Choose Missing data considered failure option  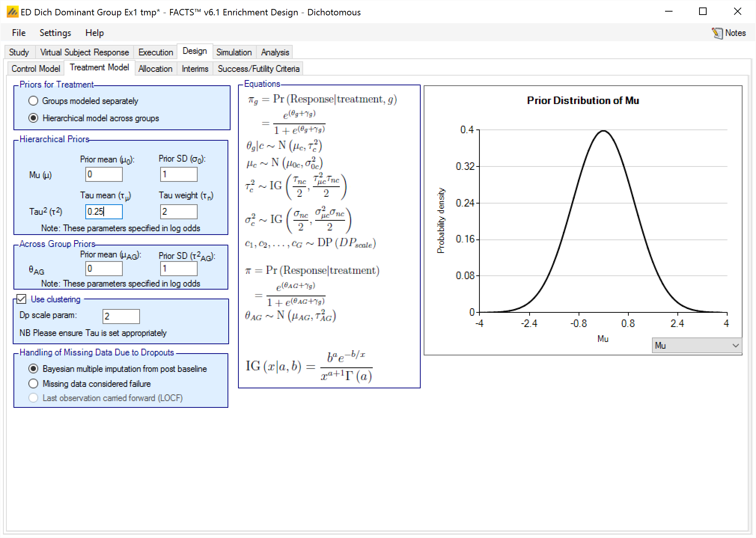click(x=33, y=383)
